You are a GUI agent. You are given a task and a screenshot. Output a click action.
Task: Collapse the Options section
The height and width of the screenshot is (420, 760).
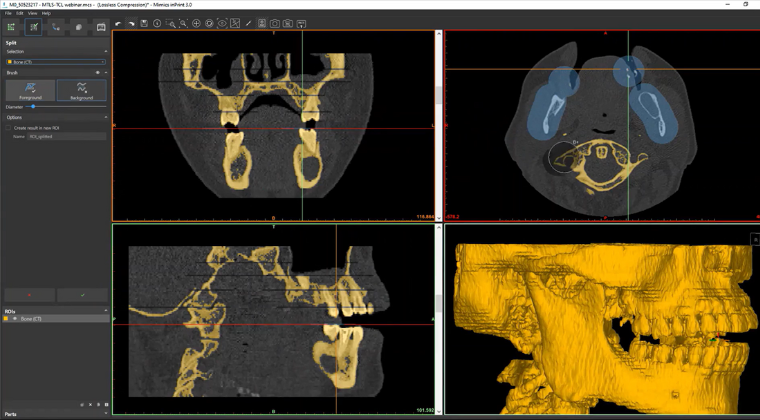[x=106, y=117]
